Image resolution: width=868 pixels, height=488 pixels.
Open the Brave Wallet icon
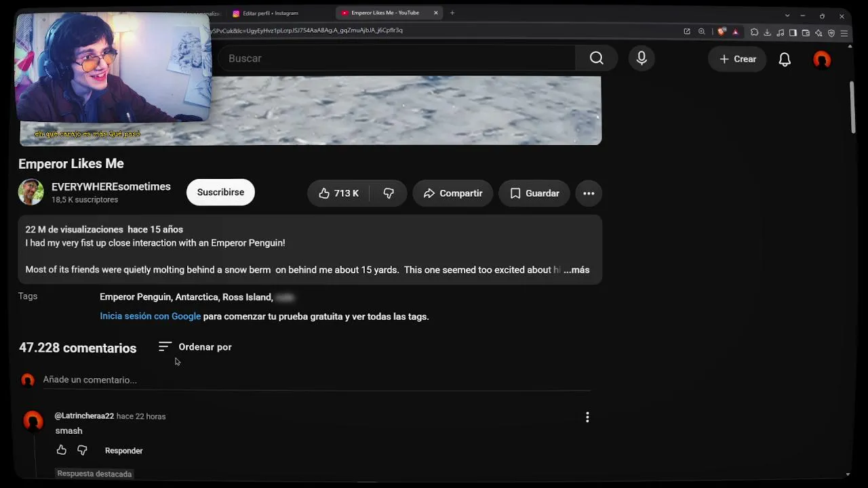coord(806,33)
